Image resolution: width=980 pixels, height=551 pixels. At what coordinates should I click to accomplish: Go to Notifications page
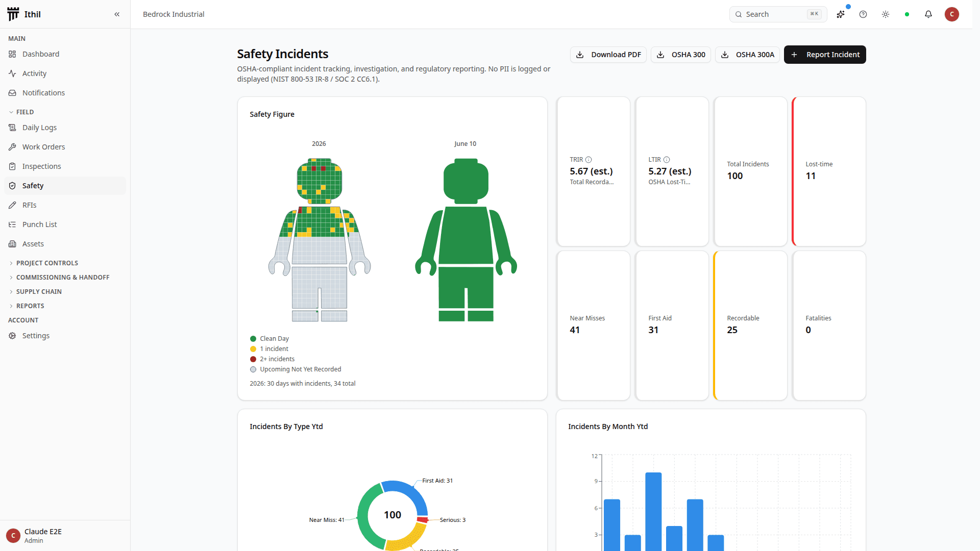65,93
